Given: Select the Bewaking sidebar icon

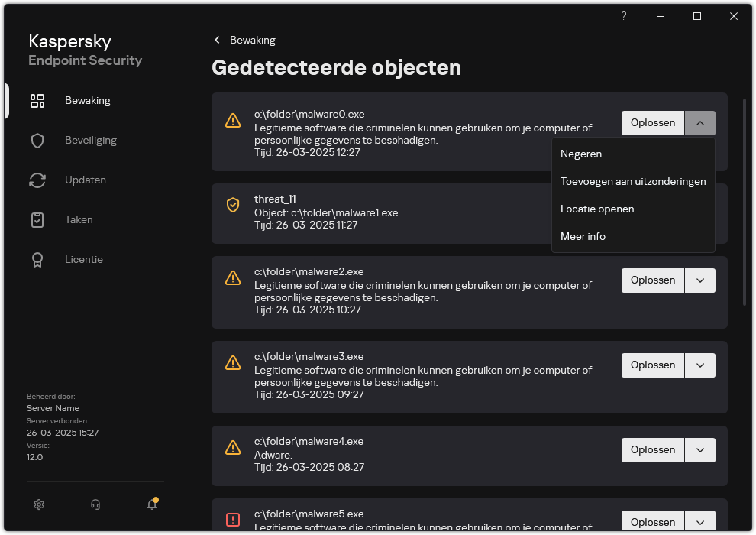Looking at the screenshot, I should point(37,100).
